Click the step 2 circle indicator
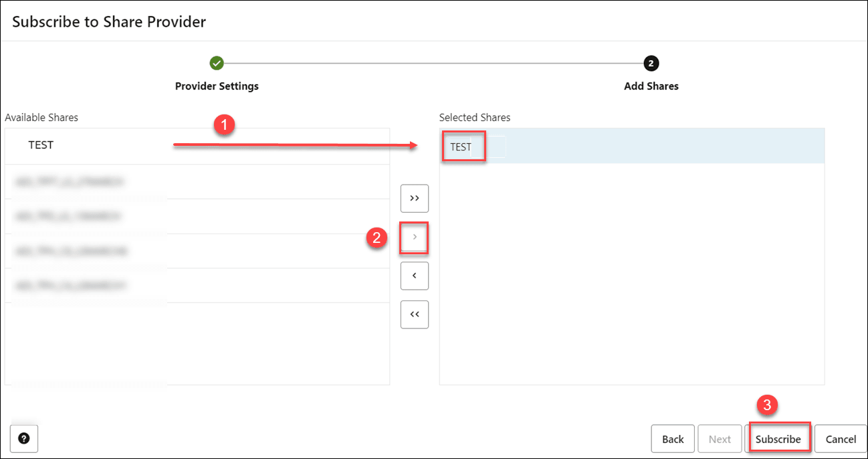This screenshot has width=868, height=459. point(651,63)
